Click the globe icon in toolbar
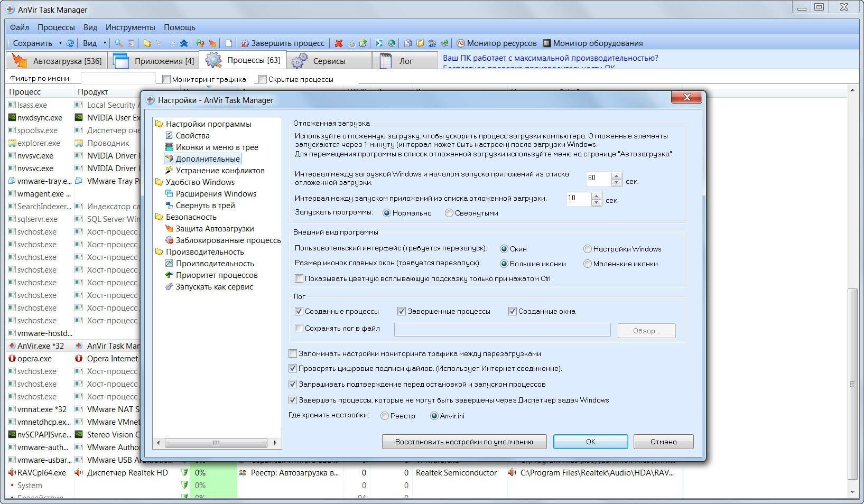Image resolution: width=864 pixels, height=504 pixels. [x=392, y=43]
